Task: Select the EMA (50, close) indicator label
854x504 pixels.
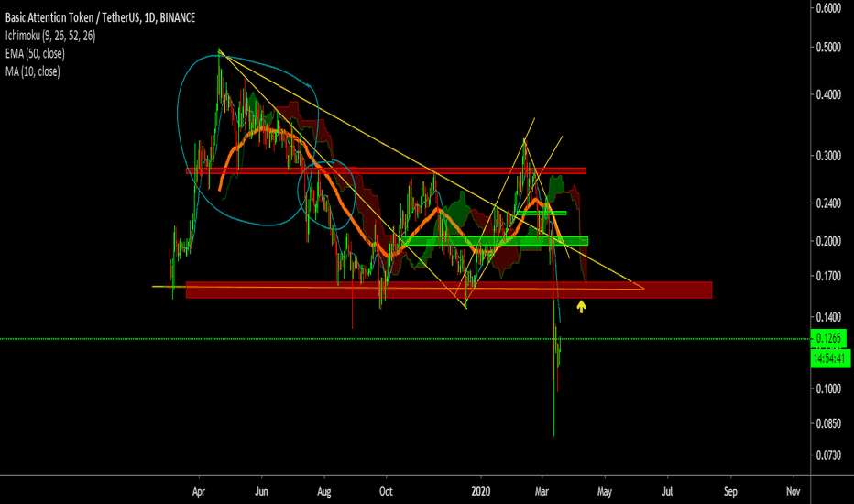Action: coord(35,53)
